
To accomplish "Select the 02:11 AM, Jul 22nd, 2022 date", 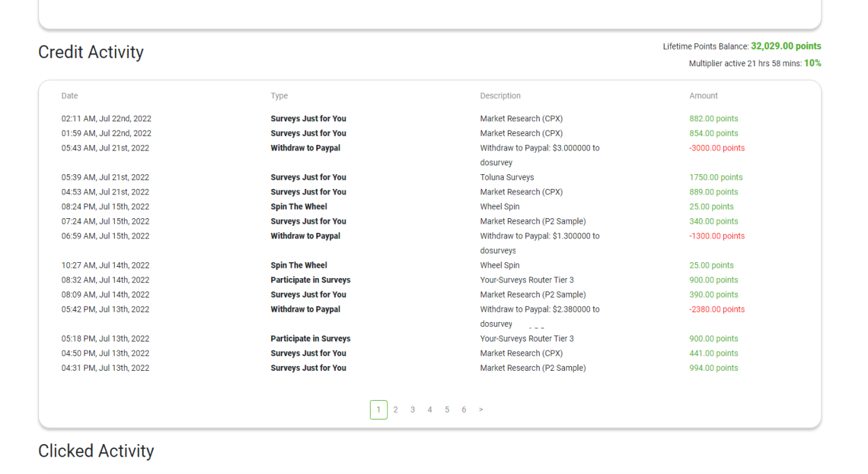I will (107, 118).
